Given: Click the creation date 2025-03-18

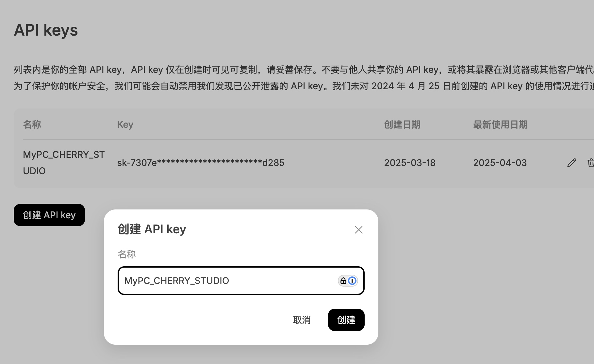Looking at the screenshot, I should point(410,163).
